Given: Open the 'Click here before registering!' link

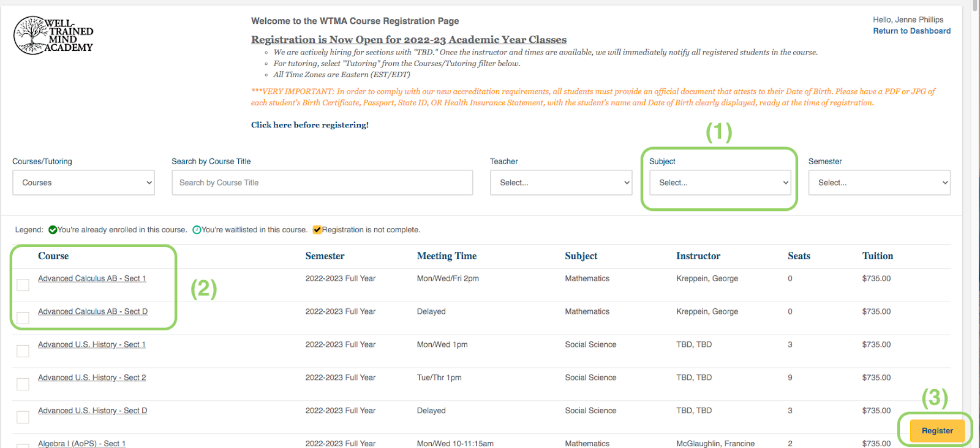Looking at the screenshot, I should pyautogui.click(x=309, y=125).
